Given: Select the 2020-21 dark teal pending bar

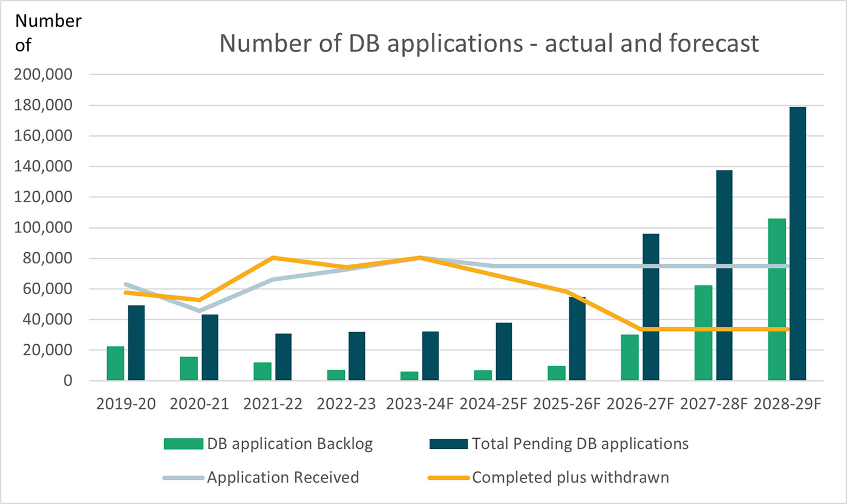Looking at the screenshot, I should pos(209,347).
